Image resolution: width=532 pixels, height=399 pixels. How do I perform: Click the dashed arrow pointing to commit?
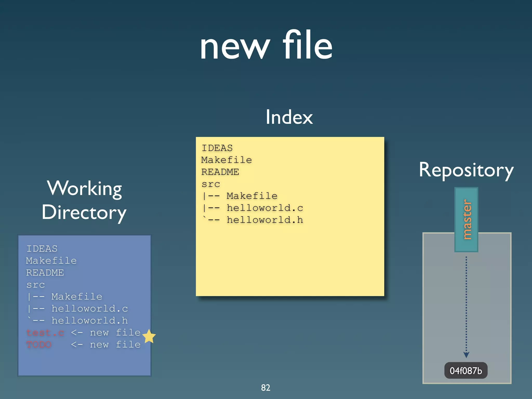point(466,307)
